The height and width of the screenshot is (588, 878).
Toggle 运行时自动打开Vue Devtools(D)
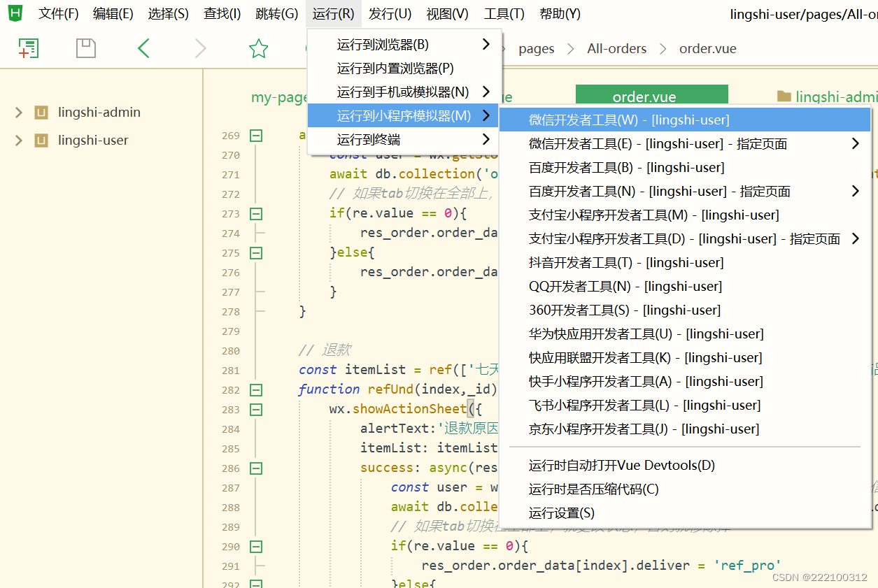[685, 466]
